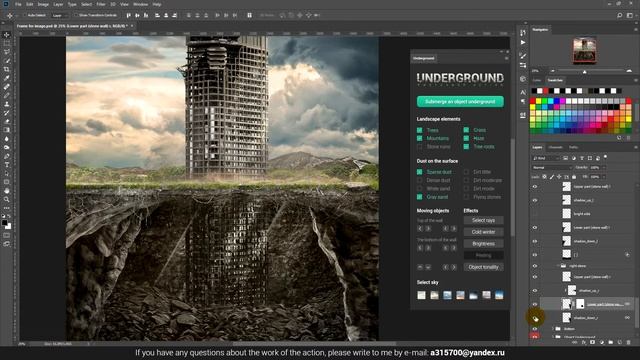Expand the Bottom group folder
Screen dimensions: 640x360
(x=553, y=329)
